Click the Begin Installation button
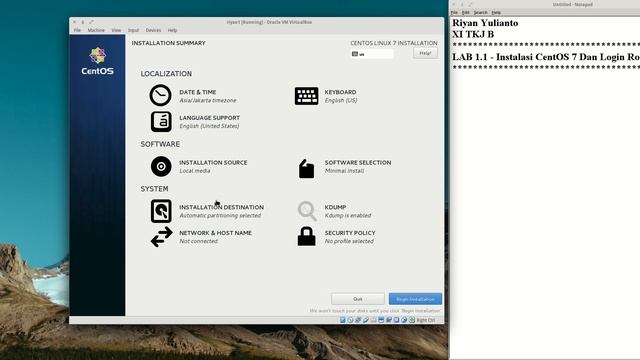 pos(415,299)
